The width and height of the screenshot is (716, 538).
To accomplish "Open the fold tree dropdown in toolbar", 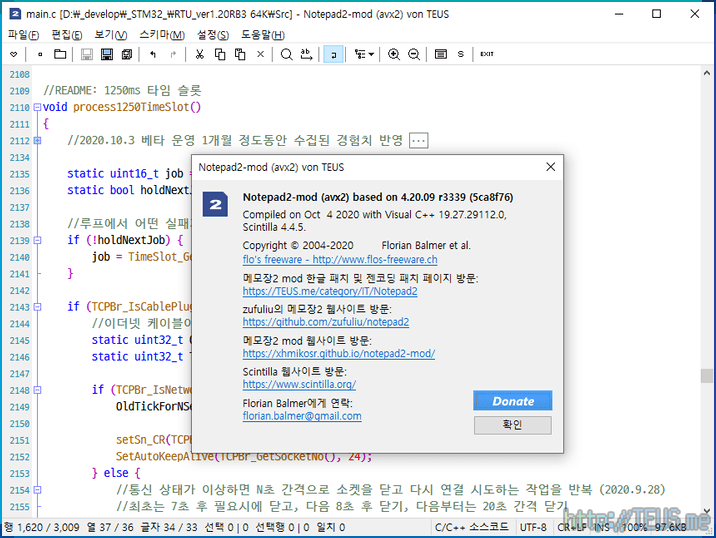I will coord(364,54).
